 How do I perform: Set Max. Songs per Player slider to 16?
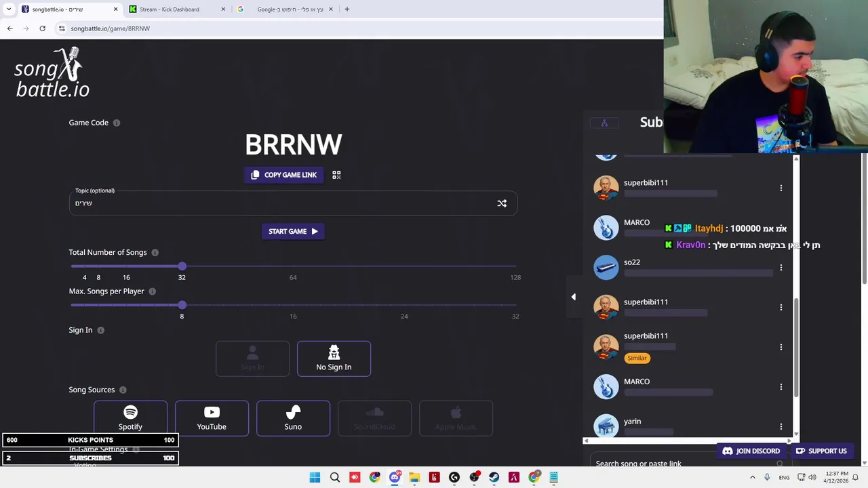[x=293, y=305]
